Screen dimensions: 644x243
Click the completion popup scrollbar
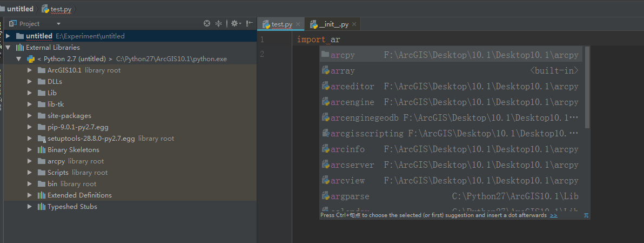click(587, 87)
